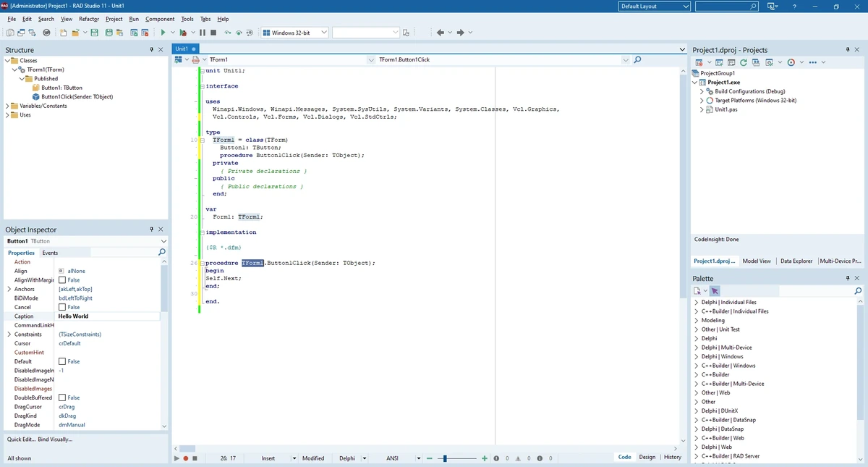Click the Palette arrow selection cursor icon
The height and width of the screenshot is (467, 868).
(x=715, y=291)
